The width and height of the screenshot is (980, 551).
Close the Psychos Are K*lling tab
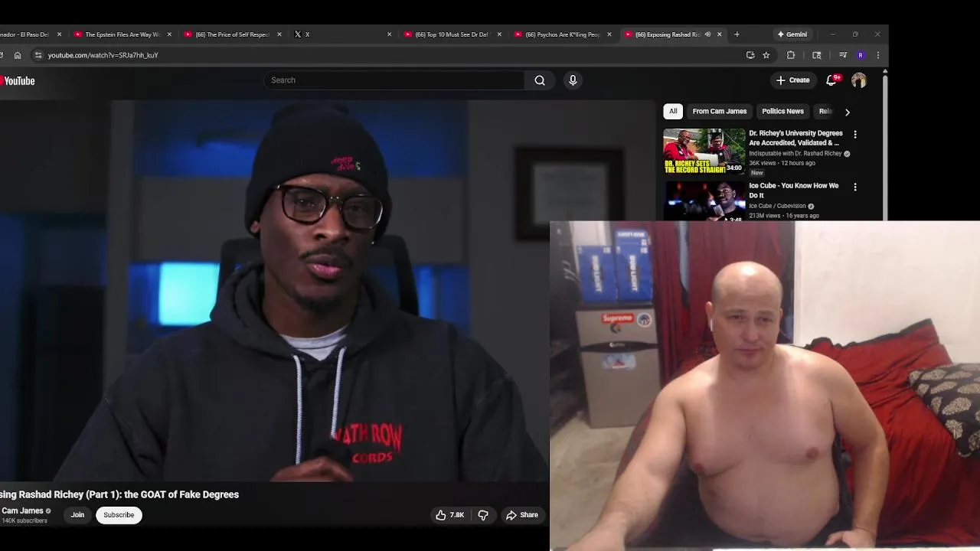(609, 34)
